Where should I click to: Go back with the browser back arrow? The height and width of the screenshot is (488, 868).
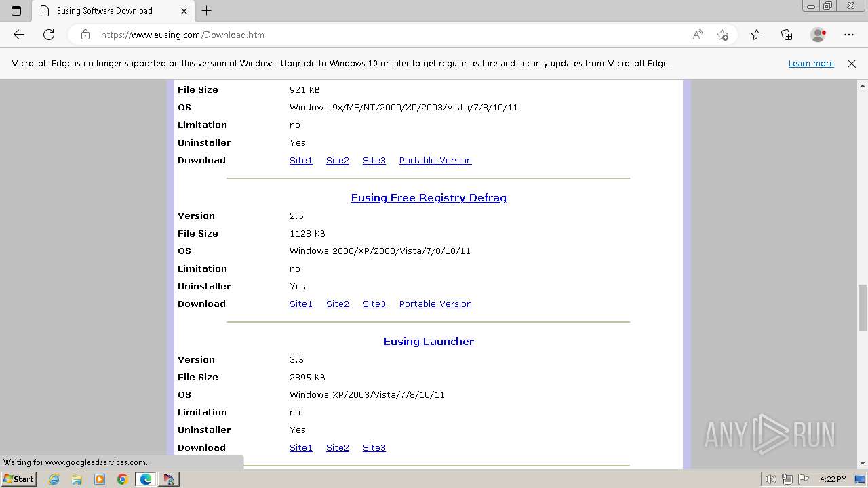(x=19, y=35)
